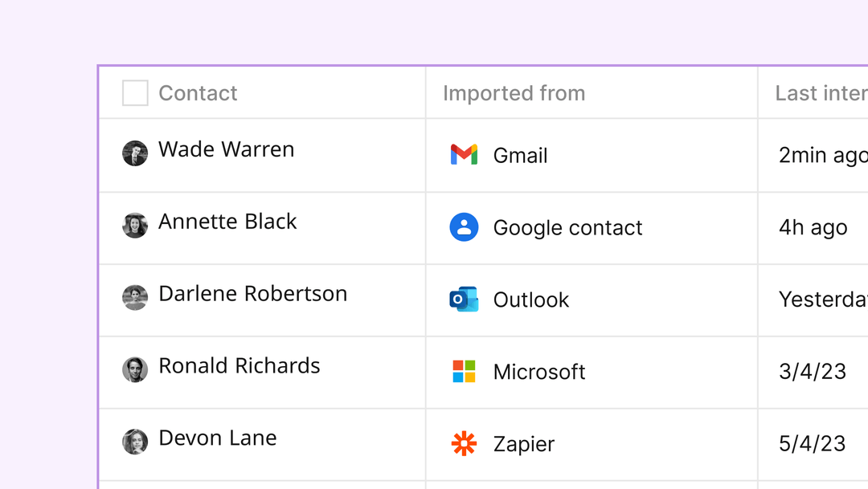Click the Microsoft logo beside Ronald Richards

pos(464,372)
